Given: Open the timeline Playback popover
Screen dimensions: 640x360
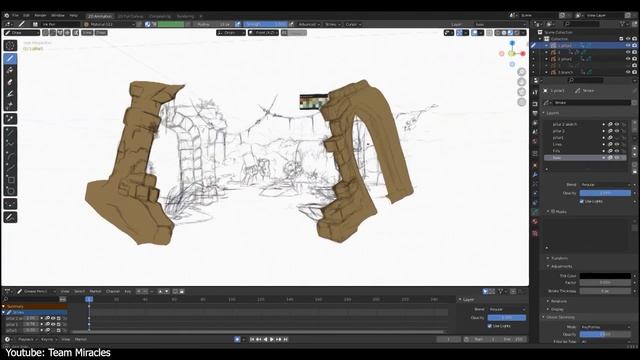Looking at the screenshot, I should coord(27,340).
